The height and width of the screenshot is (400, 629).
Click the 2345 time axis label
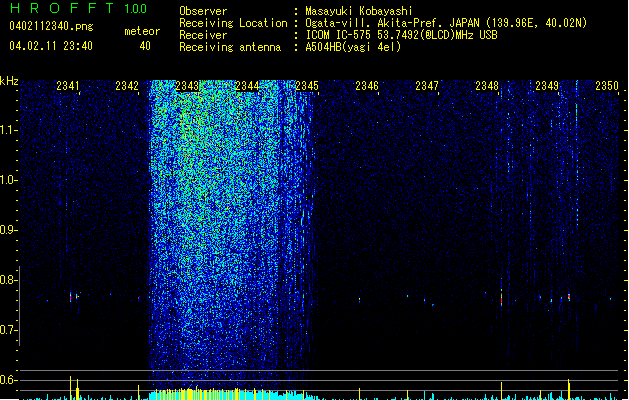[x=307, y=86]
